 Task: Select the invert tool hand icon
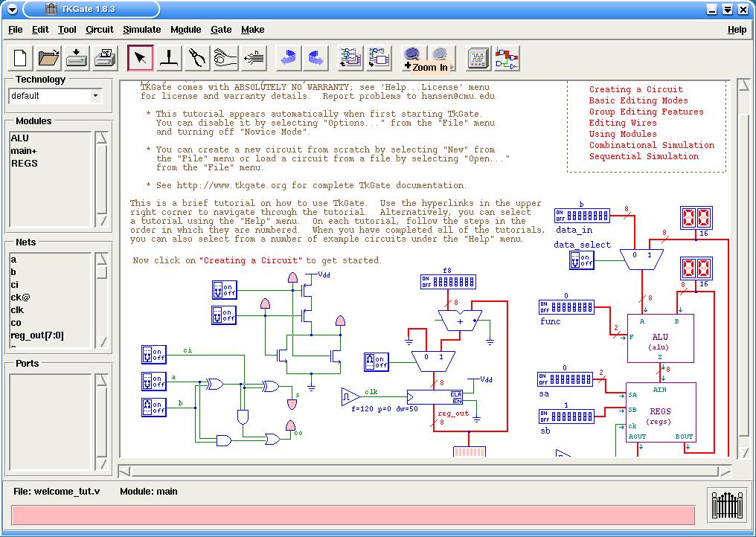[x=225, y=58]
